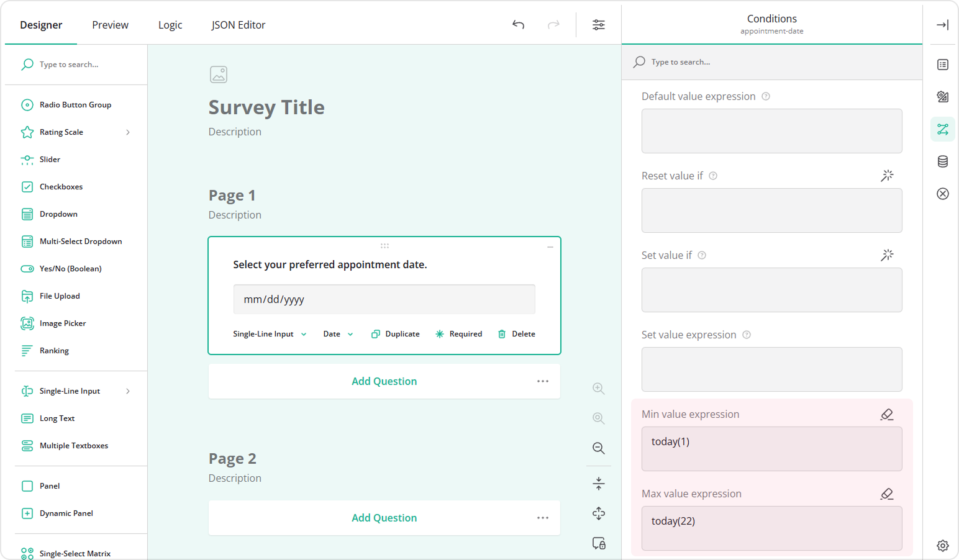Collapse all pages with the collapse icon
The width and height of the screenshot is (959, 560).
coord(598,483)
